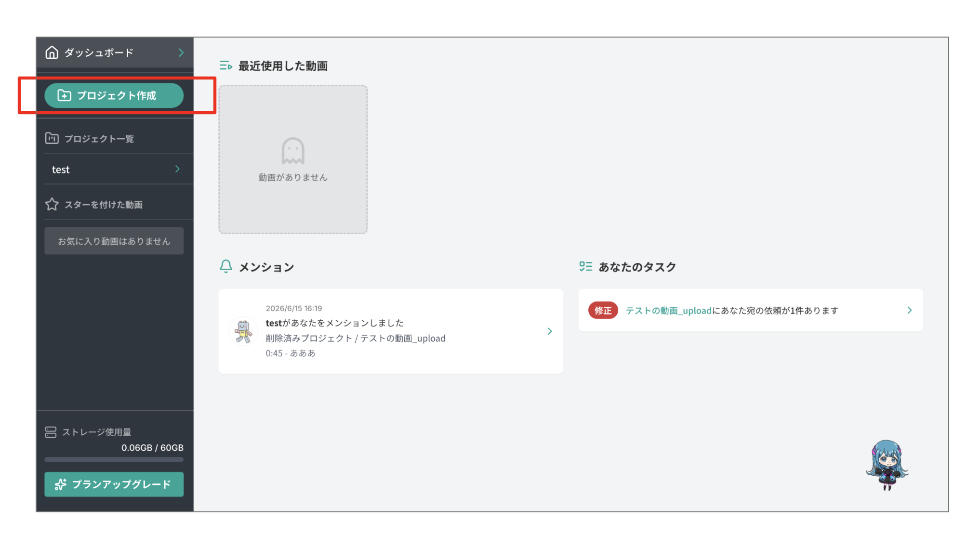Open スターを付けた動画 section label
980x547 pixels.
click(x=104, y=205)
